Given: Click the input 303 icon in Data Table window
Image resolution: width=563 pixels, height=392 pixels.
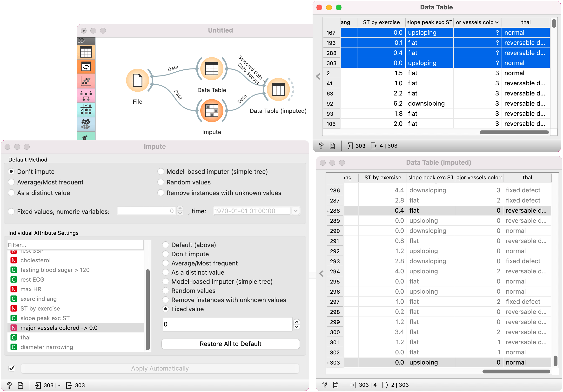Looking at the screenshot, I should (350, 146).
